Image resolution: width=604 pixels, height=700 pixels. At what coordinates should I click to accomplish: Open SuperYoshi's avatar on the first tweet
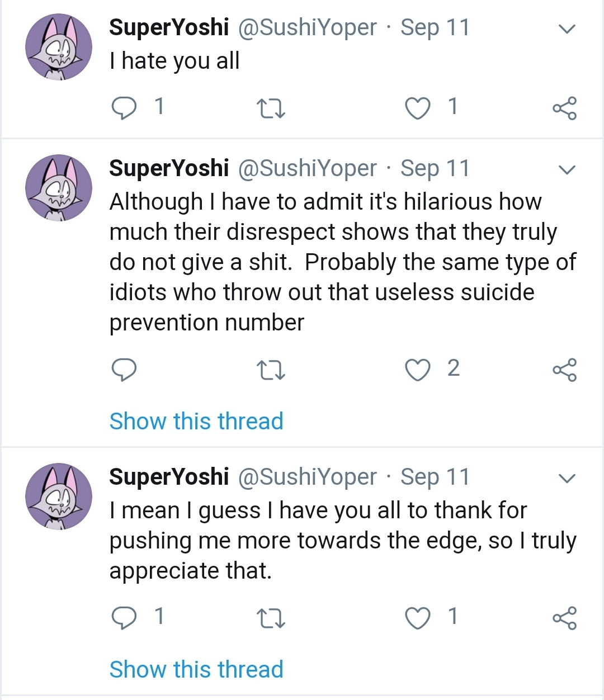click(x=59, y=47)
